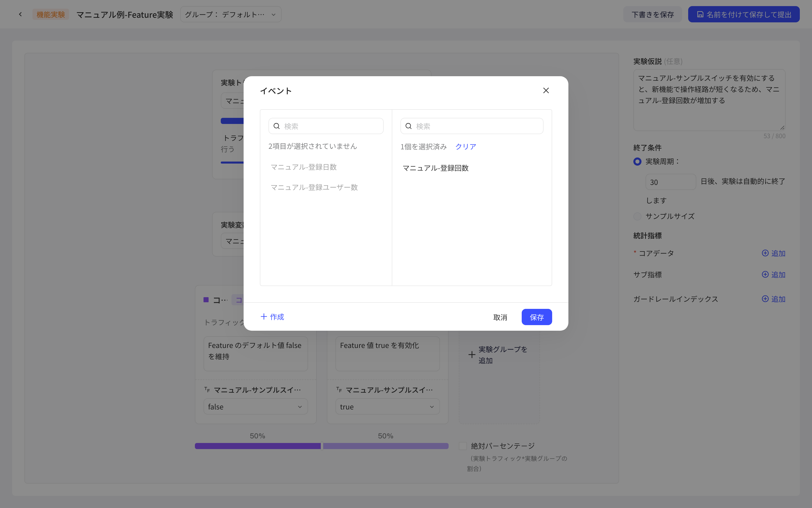Click the plus-circle icon for サブ指標 追加

[x=765, y=275]
